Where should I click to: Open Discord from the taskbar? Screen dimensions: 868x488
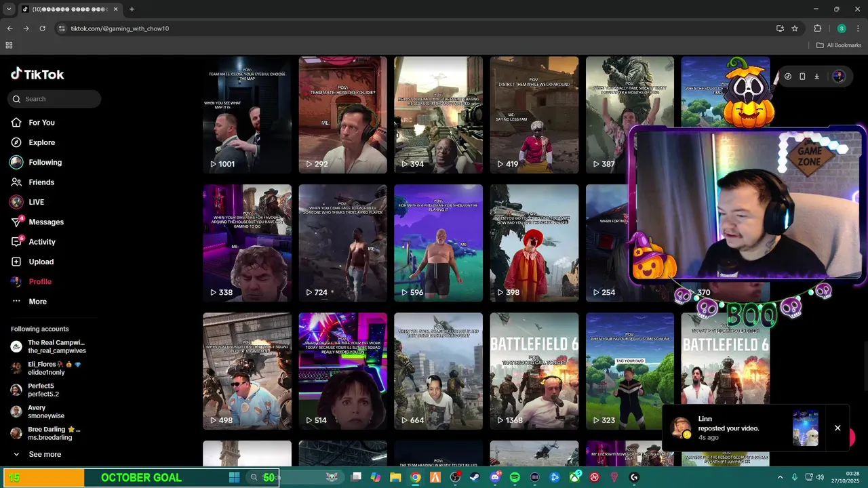point(495,477)
